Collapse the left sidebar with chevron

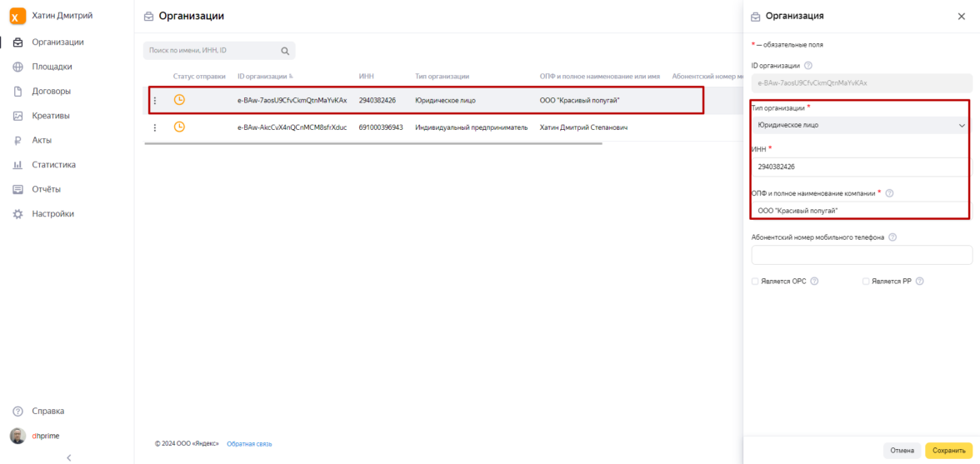(x=68, y=457)
